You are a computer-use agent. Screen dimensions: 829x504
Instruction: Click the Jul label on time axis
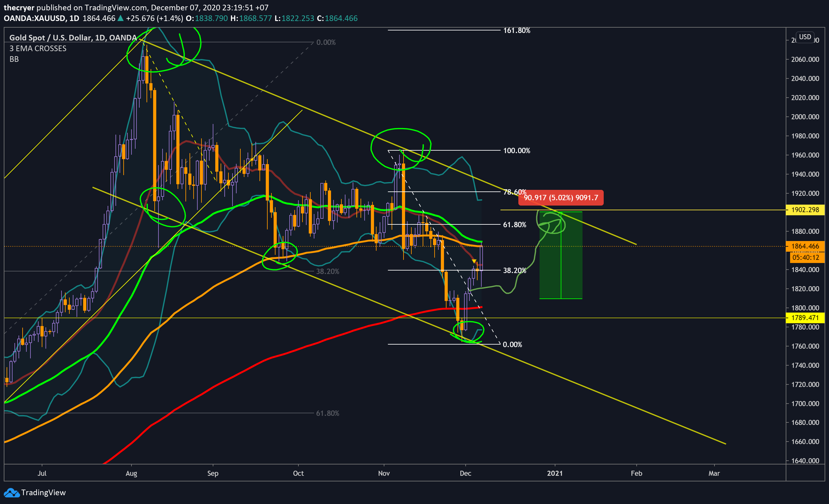tap(42, 473)
